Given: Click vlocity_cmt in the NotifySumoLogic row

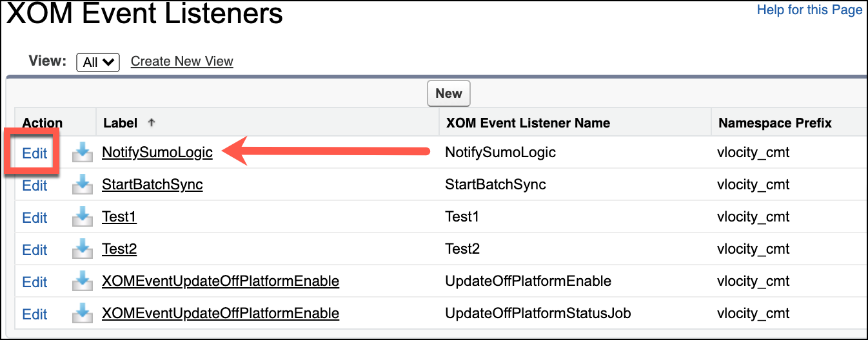Looking at the screenshot, I should (x=753, y=153).
